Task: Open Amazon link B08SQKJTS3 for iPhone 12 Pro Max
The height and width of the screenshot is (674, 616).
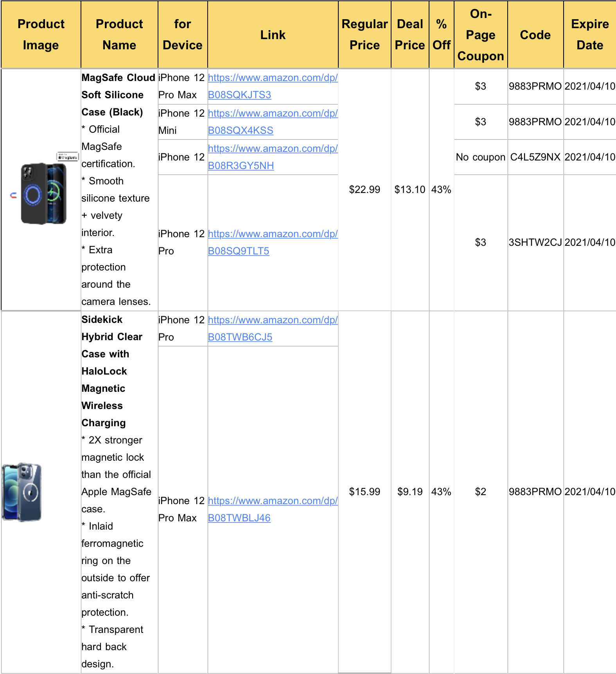Action: [273, 86]
